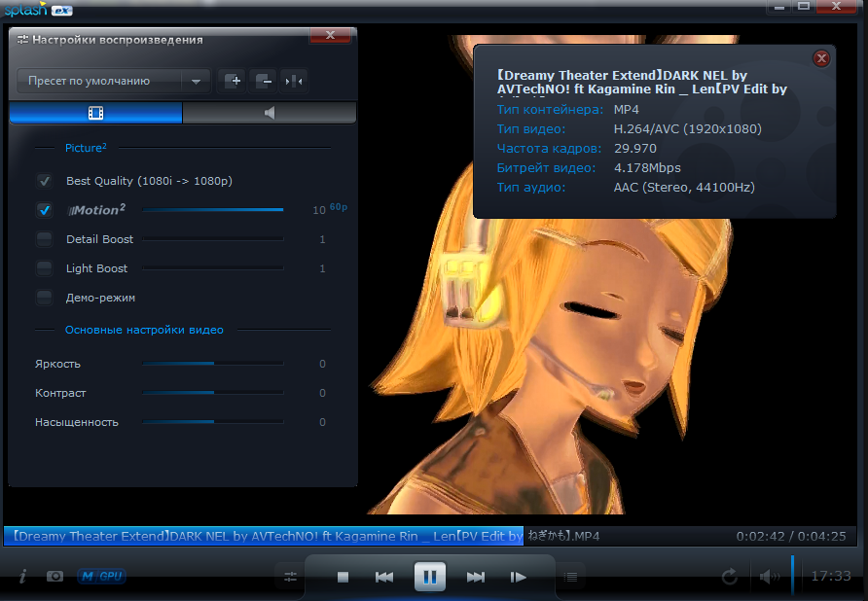The image size is (868, 601).
Task: Click the Тип видео label
Action: 531,129
